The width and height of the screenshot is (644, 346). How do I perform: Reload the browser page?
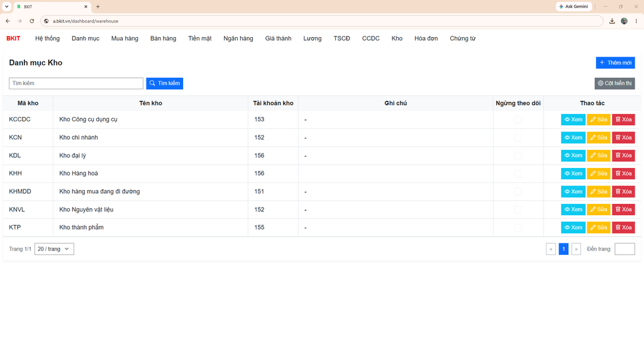coord(31,21)
